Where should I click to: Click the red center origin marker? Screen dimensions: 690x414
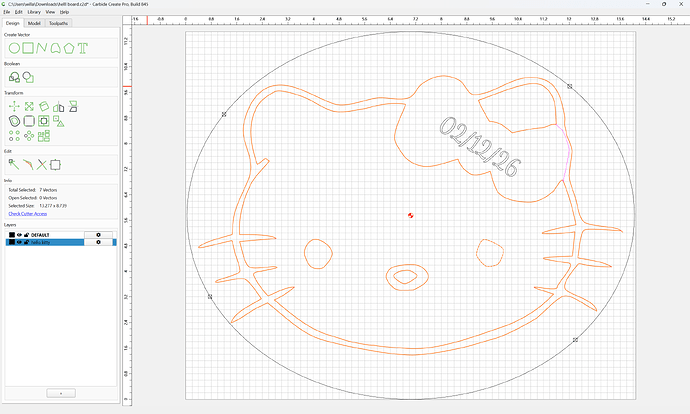[411, 215]
